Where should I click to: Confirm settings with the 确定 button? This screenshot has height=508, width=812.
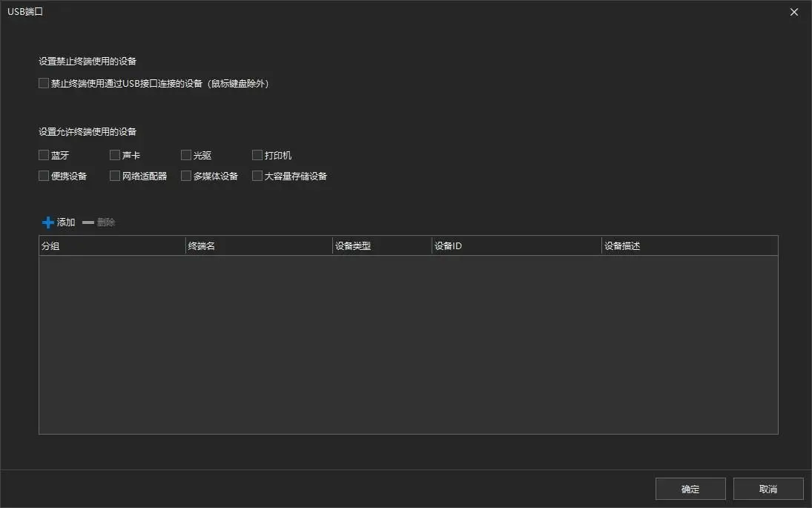690,489
